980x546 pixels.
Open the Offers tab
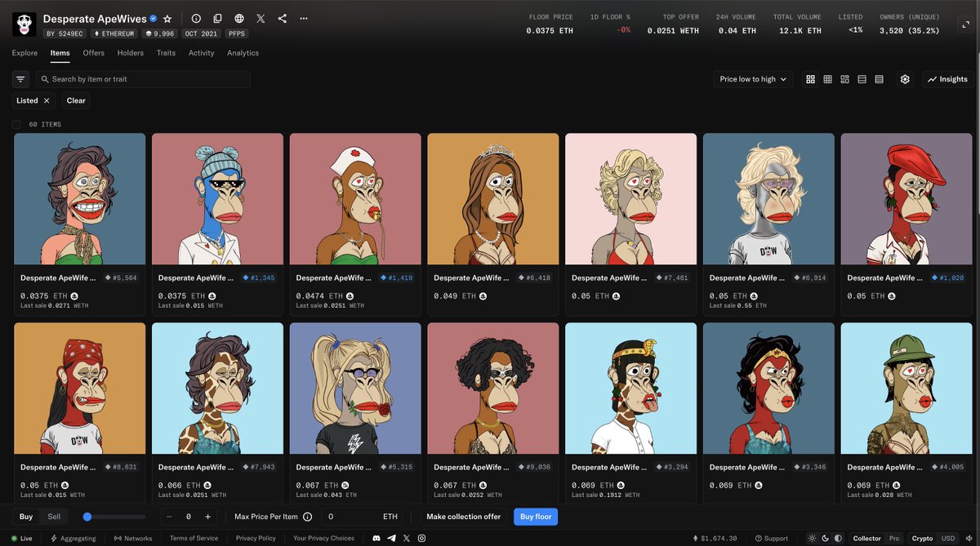pyautogui.click(x=94, y=53)
